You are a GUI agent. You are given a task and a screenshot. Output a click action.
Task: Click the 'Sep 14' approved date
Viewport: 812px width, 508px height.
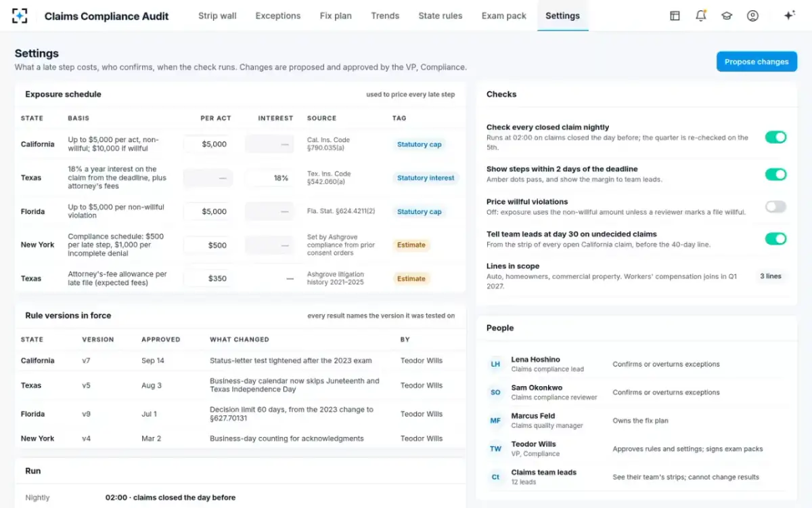click(x=152, y=361)
